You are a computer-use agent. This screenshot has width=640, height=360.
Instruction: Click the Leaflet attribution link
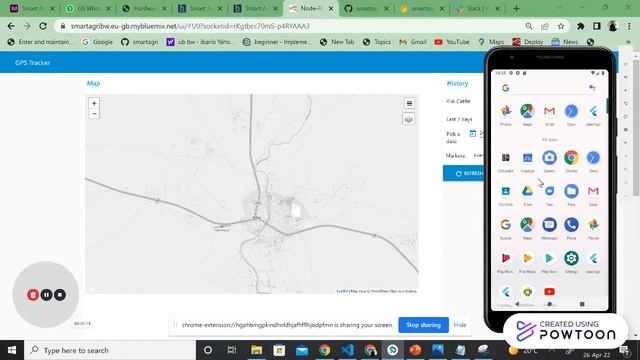coord(342,291)
